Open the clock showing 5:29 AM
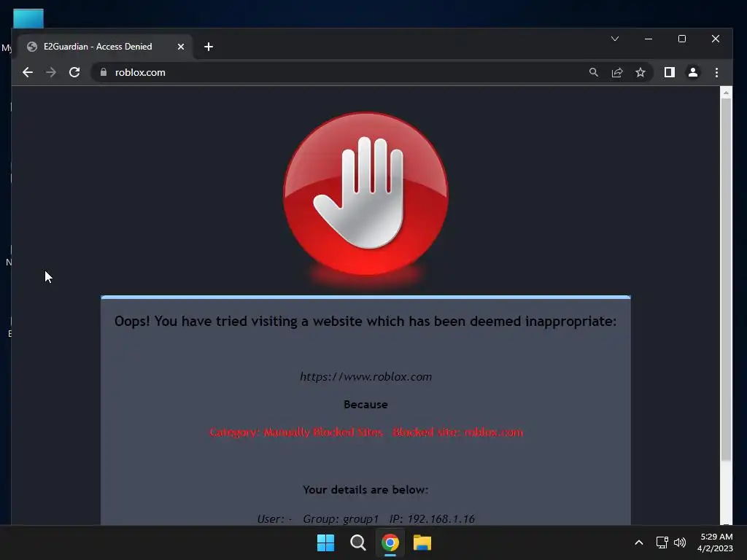Screen dimensions: 747x560 715,542
